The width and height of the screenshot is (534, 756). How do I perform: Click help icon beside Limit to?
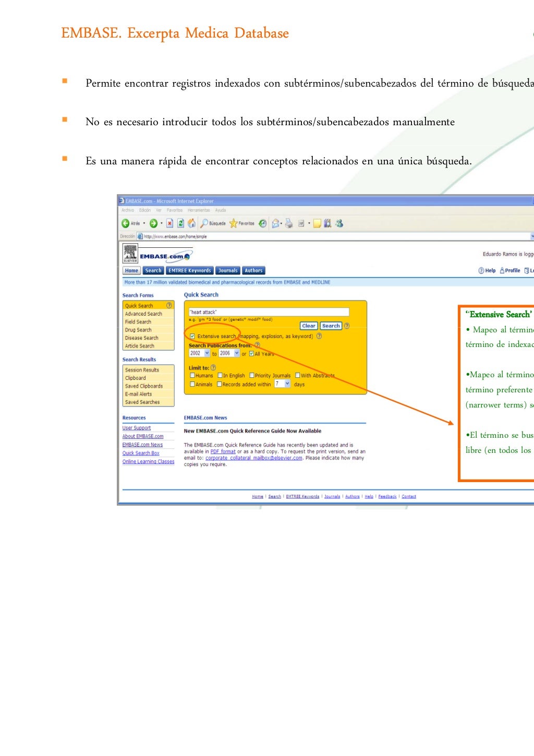[213, 367]
